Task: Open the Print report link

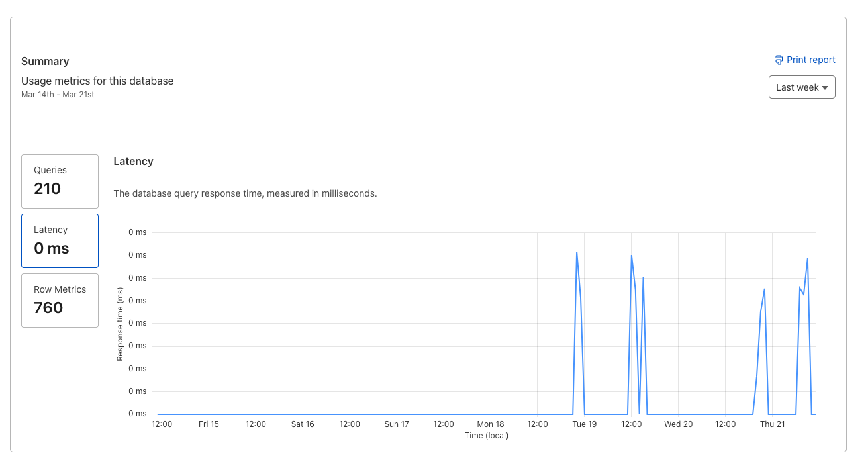Action: point(804,60)
